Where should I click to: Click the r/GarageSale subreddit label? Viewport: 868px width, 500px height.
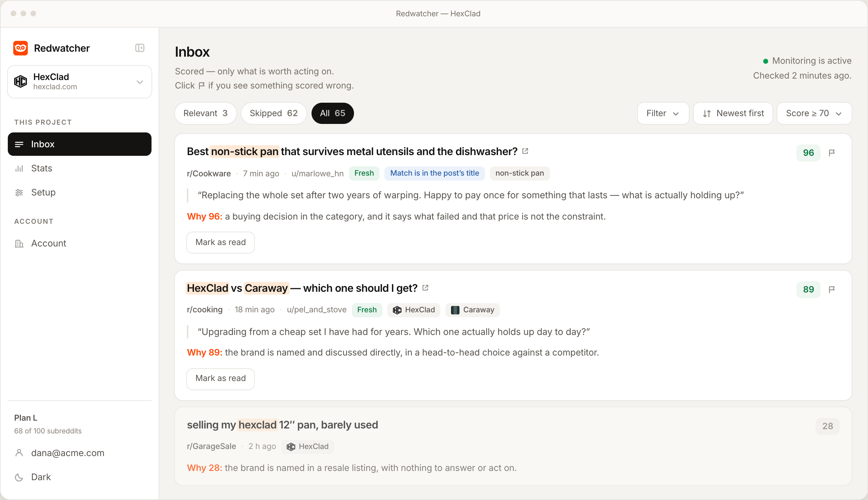[212, 447]
